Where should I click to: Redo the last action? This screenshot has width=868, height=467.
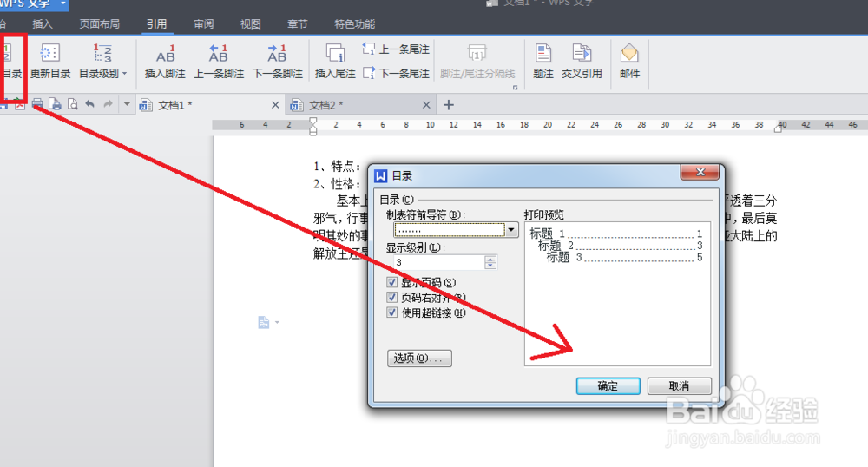tap(108, 104)
